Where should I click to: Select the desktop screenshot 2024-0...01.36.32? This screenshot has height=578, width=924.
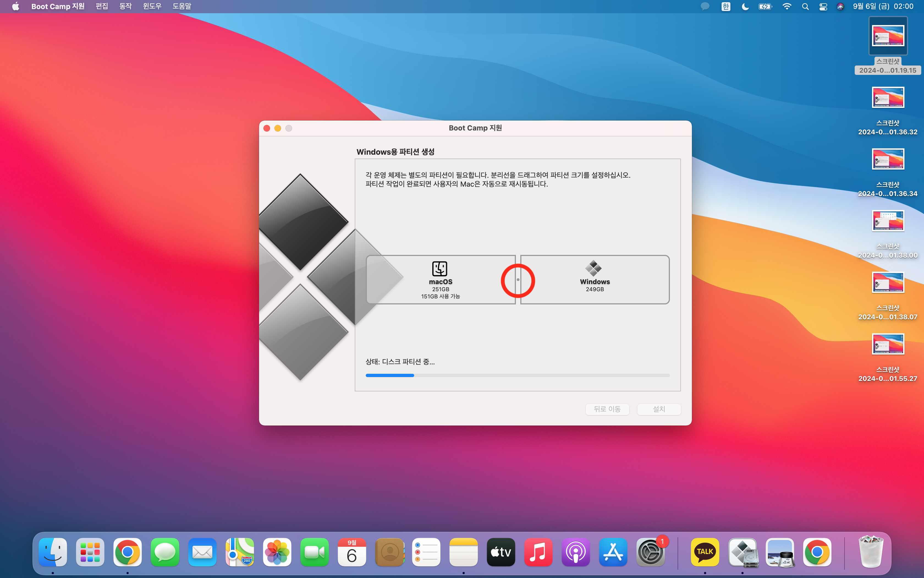point(888,111)
